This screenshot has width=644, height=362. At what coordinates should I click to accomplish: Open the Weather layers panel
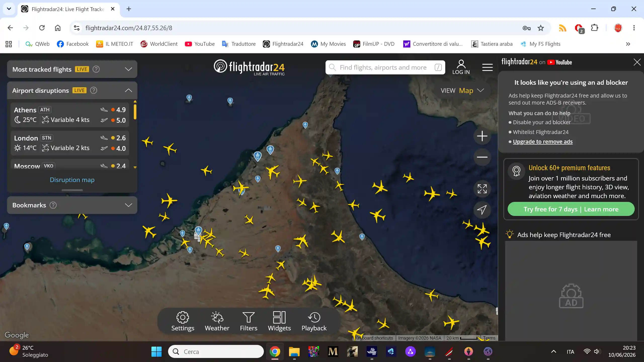(x=217, y=321)
